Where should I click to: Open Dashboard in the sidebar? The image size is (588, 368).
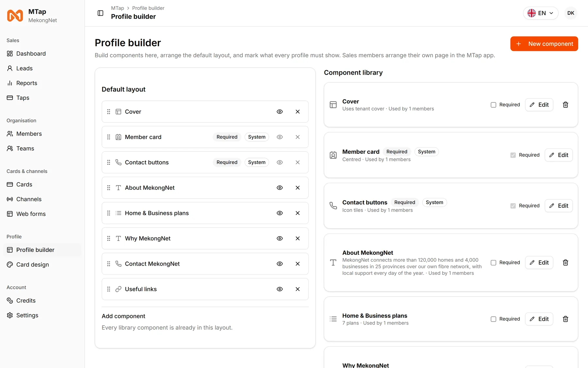(42, 54)
